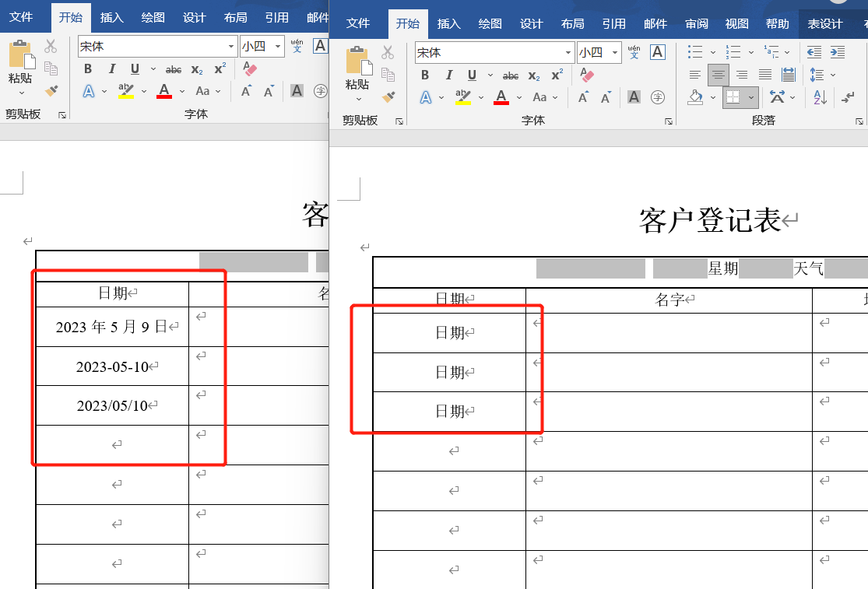Toggle italic formatting

point(449,75)
